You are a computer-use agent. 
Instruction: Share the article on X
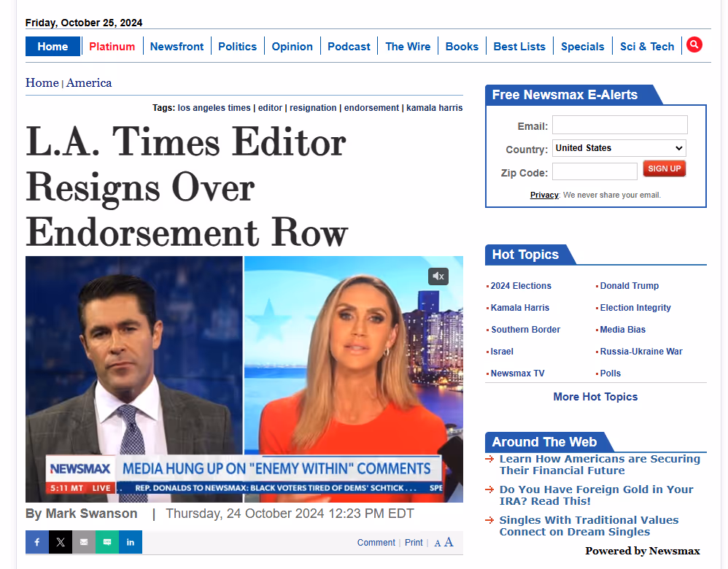[x=60, y=542]
